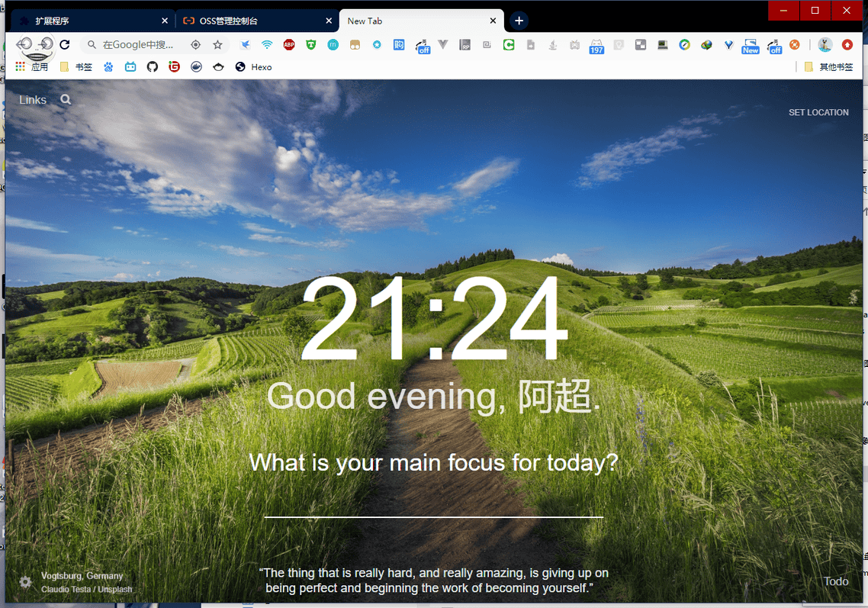Open Momentum settings via the gear icon
The image size is (868, 608).
(25, 582)
